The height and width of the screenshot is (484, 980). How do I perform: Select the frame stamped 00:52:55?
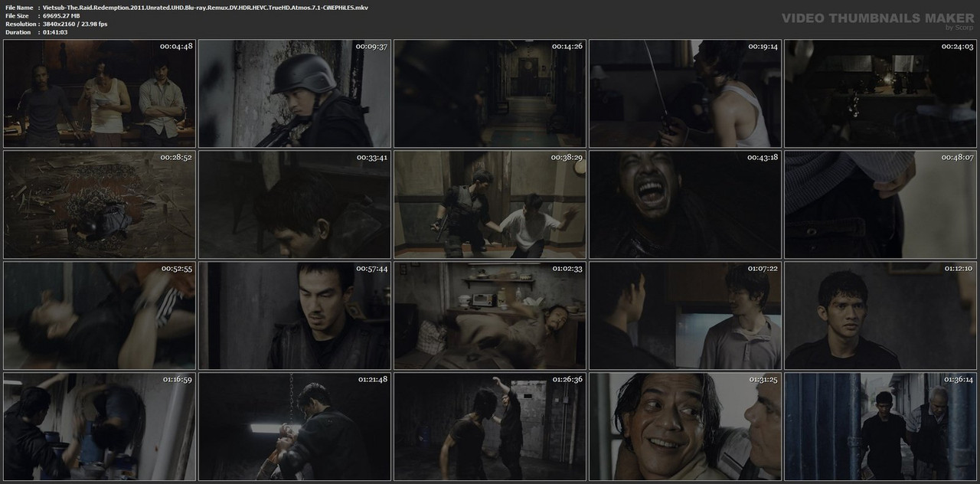[x=100, y=316]
